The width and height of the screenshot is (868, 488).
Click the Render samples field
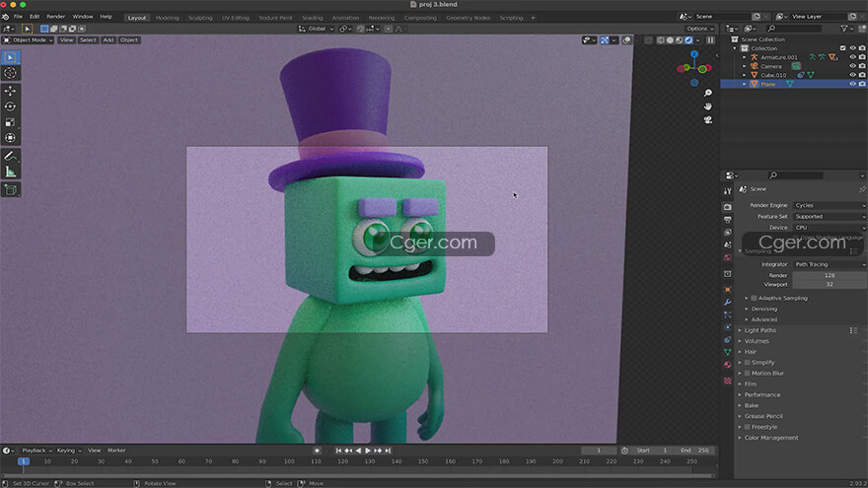(830, 275)
